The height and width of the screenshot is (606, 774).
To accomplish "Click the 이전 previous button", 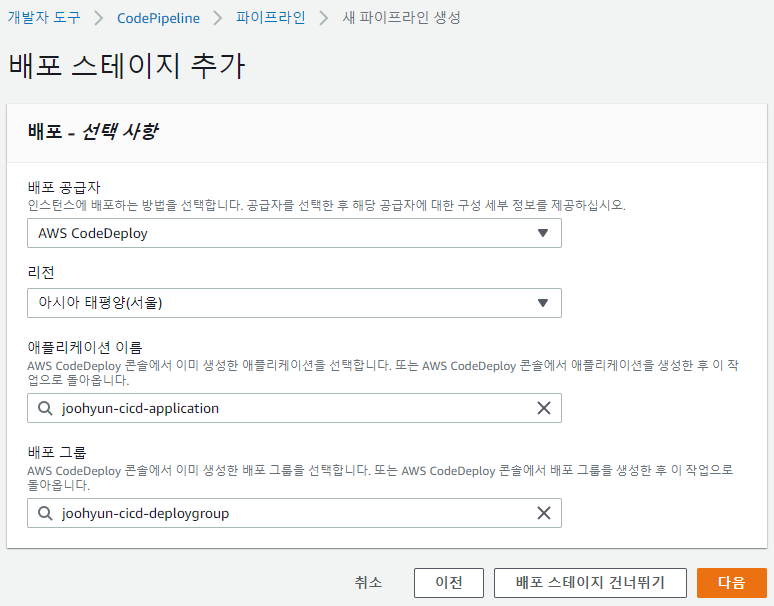I will point(449,583).
